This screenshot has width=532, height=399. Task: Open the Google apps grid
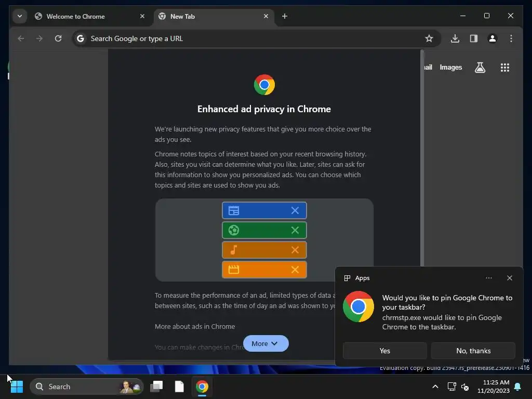[x=505, y=68]
